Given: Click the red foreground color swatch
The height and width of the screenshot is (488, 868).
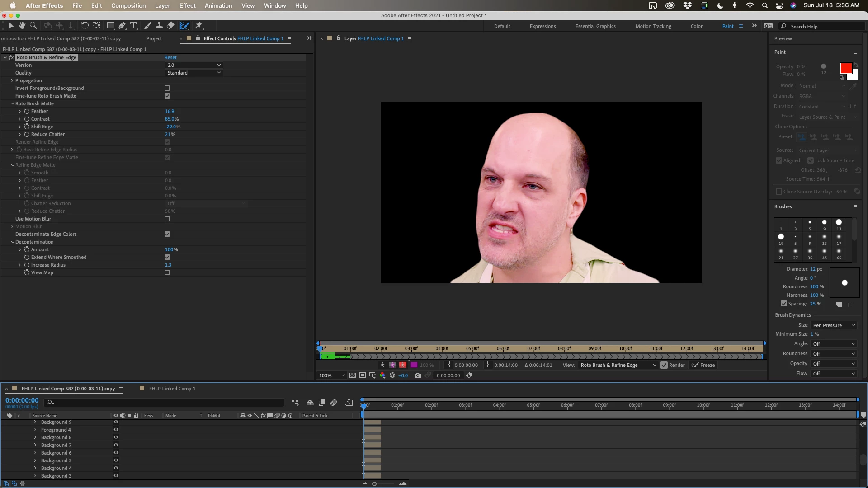Looking at the screenshot, I should click(x=845, y=68).
